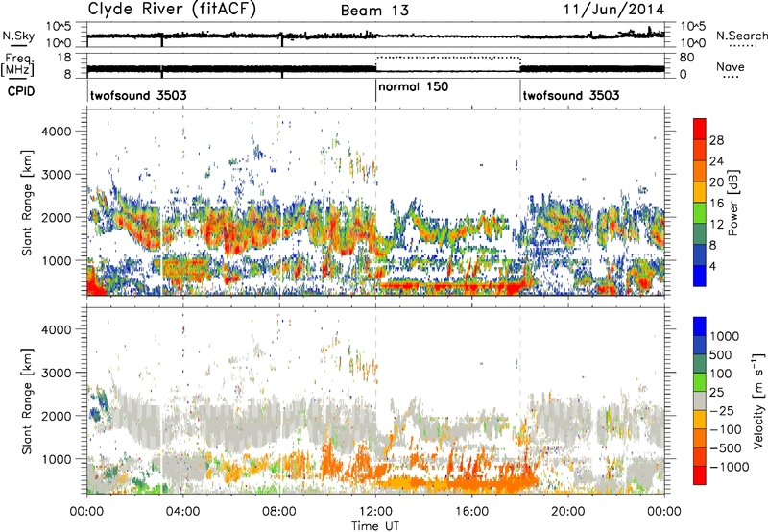Click the "100" label on the velocity scale
768x532 pixels.
(x=721, y=374)
